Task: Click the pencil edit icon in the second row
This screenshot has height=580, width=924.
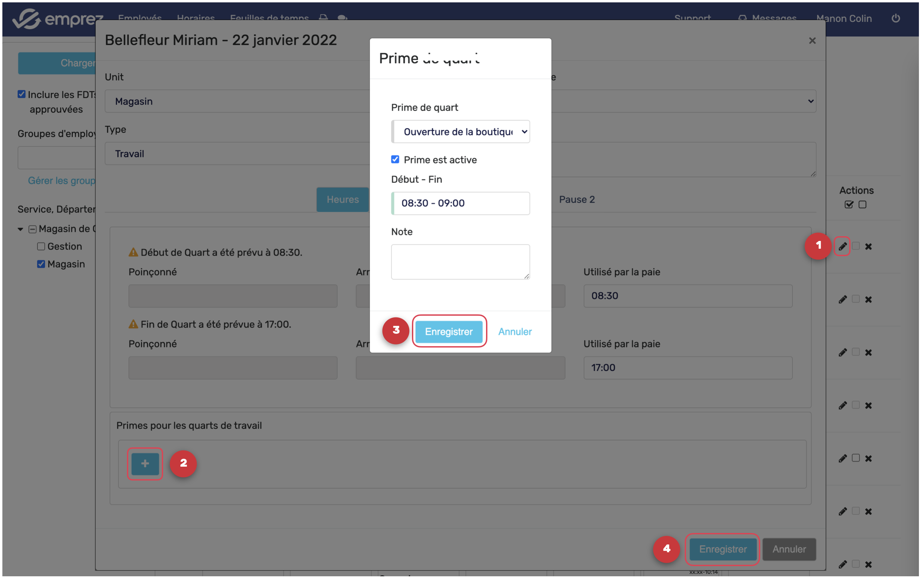Action: coord(842,299)
